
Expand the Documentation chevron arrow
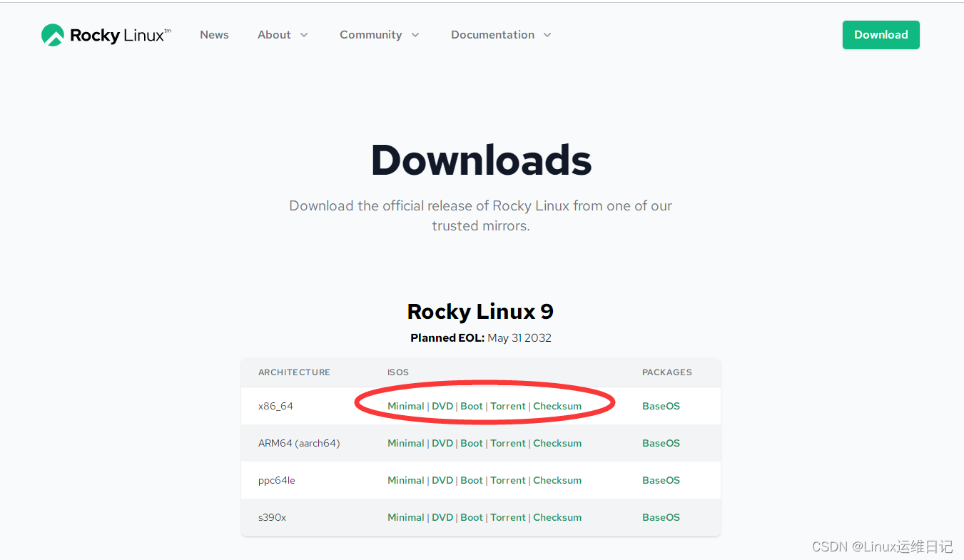click(x=547, y=35)
